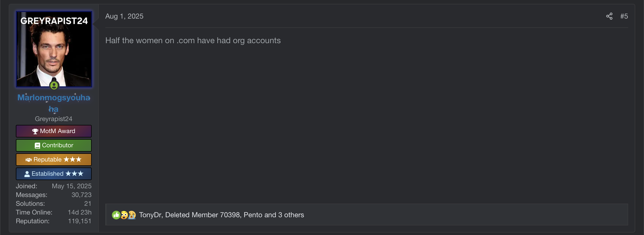The width and height of the screenshot is (644, 235).
Task: Click the 21 solutions count
Action: (x=88, y=204)
